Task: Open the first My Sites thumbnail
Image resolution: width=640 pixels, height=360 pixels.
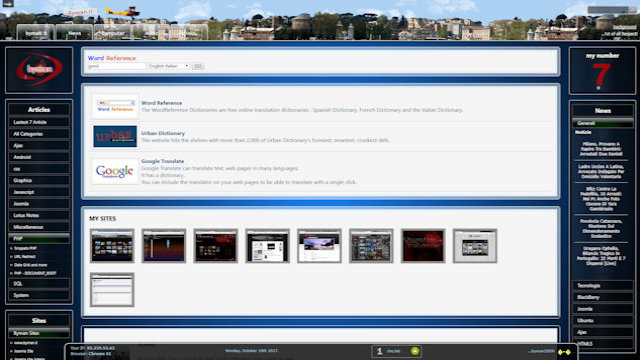Action: pos(112,246)
